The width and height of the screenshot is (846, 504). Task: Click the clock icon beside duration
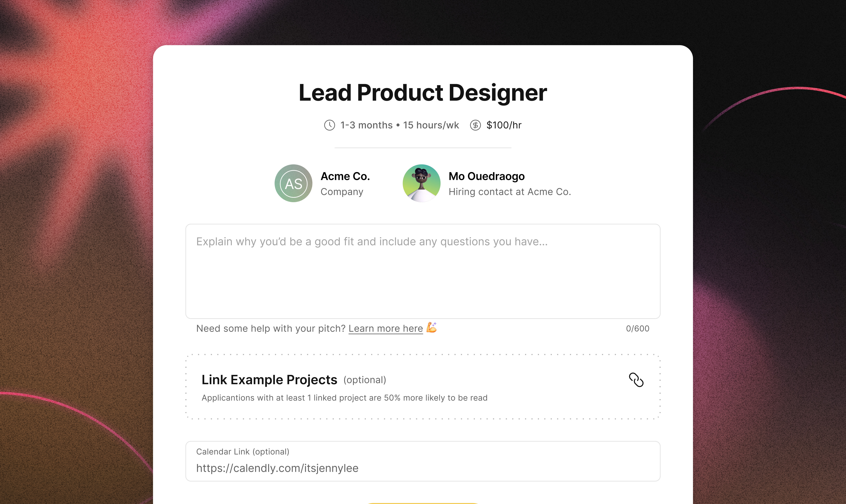(x=329, y=125)
